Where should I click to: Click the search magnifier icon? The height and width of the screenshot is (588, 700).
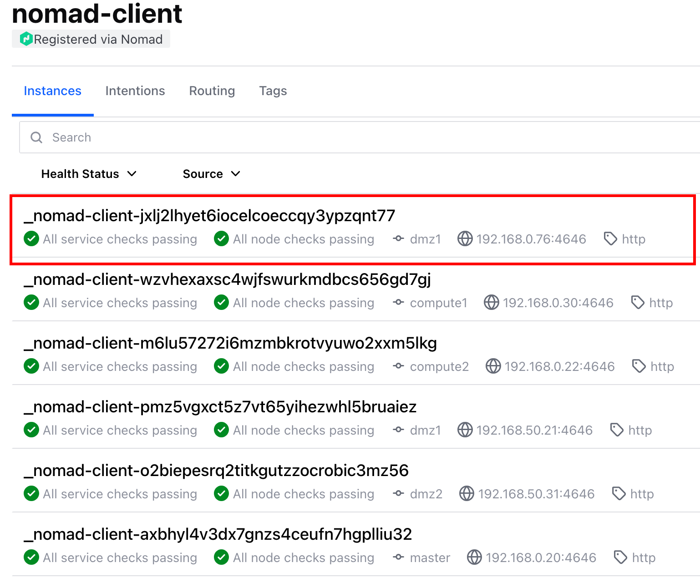(36, 137)
